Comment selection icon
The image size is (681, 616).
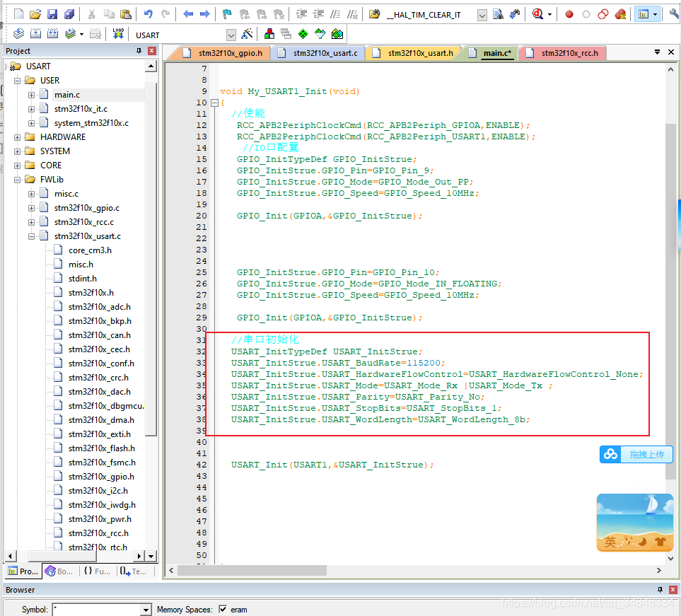pos(335,14)
